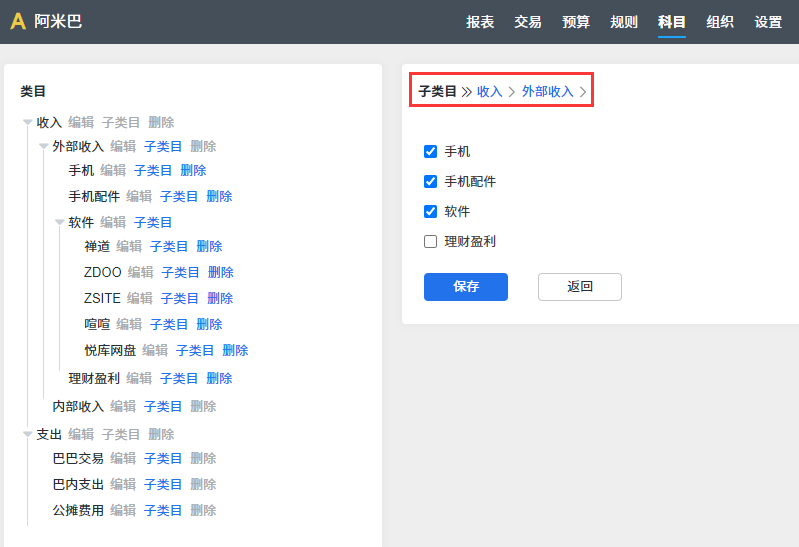Collapse the 收入 tree node
Image resolution: width=799 pixels, height=547 pixels.
[x=27, y=123]
